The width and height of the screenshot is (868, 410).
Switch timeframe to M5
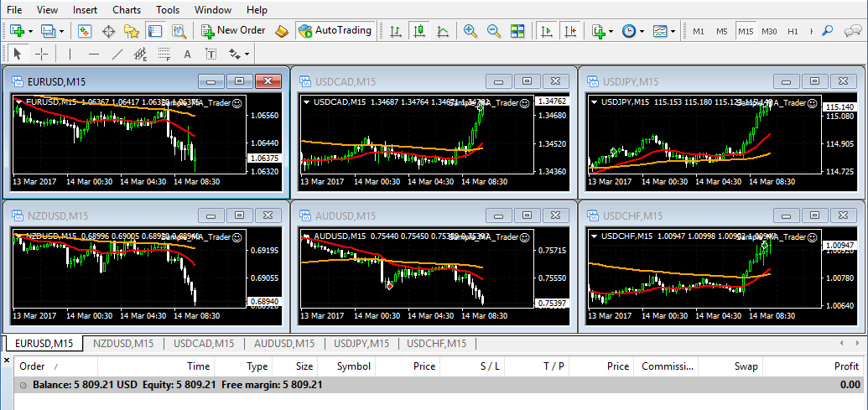click(x=722, y=31)
